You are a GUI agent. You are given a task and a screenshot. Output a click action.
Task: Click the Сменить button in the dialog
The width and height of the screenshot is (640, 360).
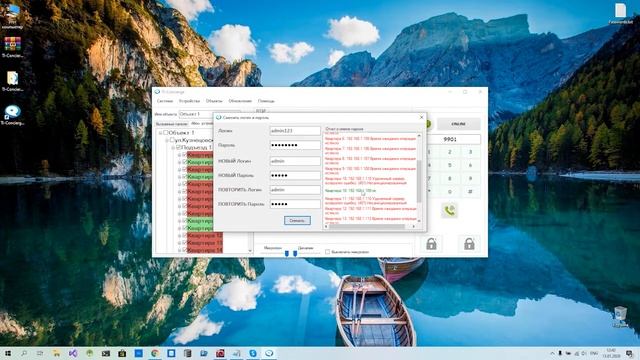click(x=297, y=220)
